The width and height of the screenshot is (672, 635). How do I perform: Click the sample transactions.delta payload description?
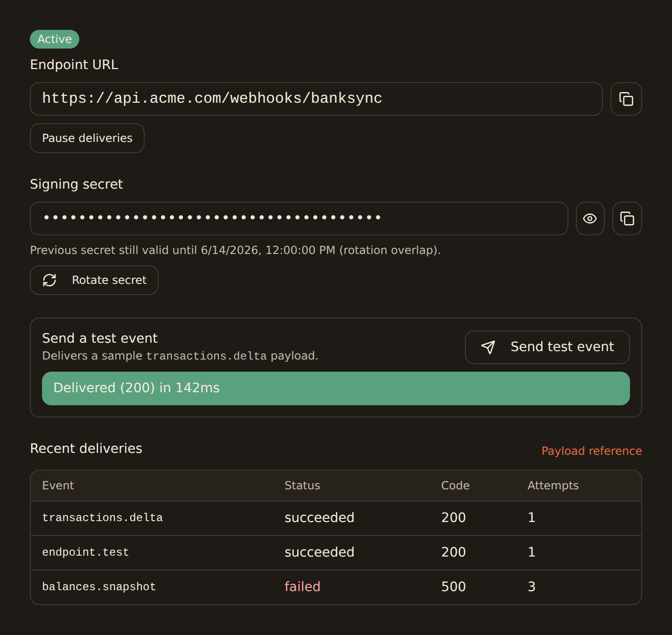point(180,356)
